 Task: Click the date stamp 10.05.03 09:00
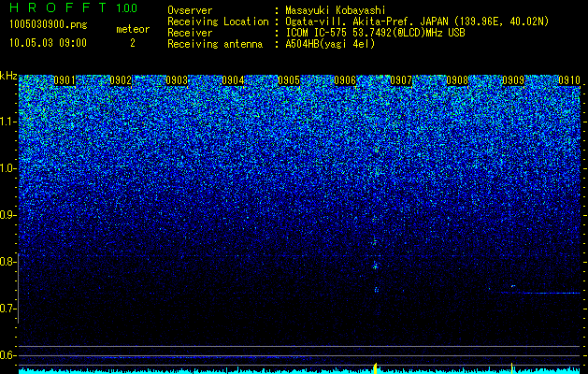pyautogui.click(x=48, y=43)
